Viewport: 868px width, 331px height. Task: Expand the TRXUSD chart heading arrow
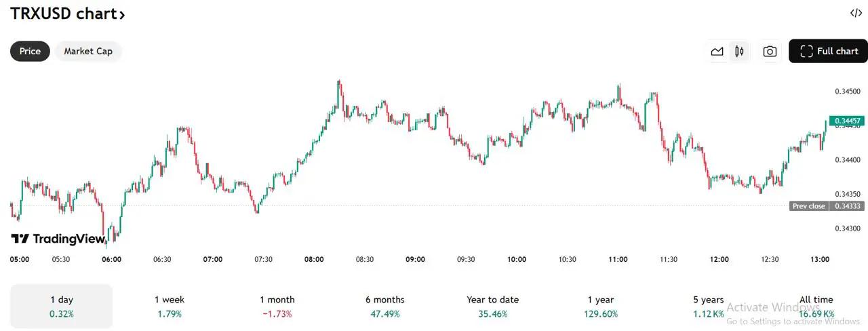click(x=122, y=14)
